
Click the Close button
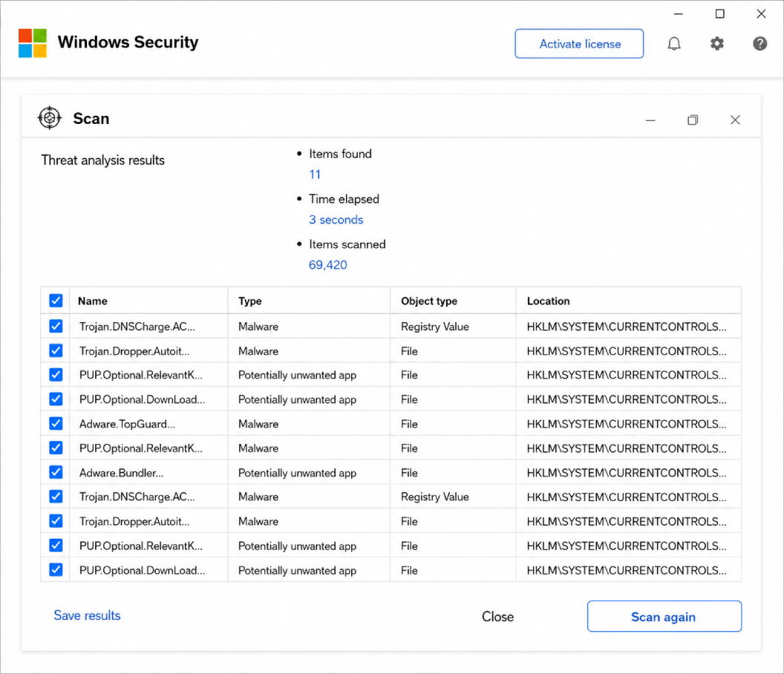point(497,617)
